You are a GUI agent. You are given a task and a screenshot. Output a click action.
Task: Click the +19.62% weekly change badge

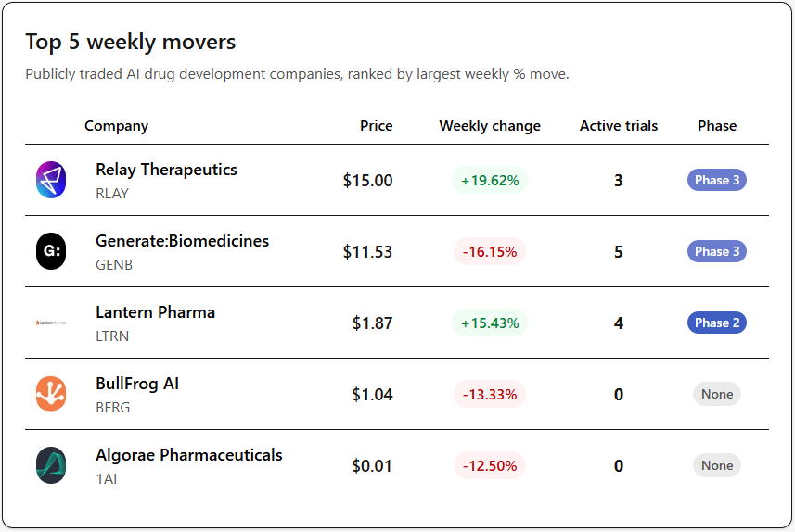click(x=490, y=181)
